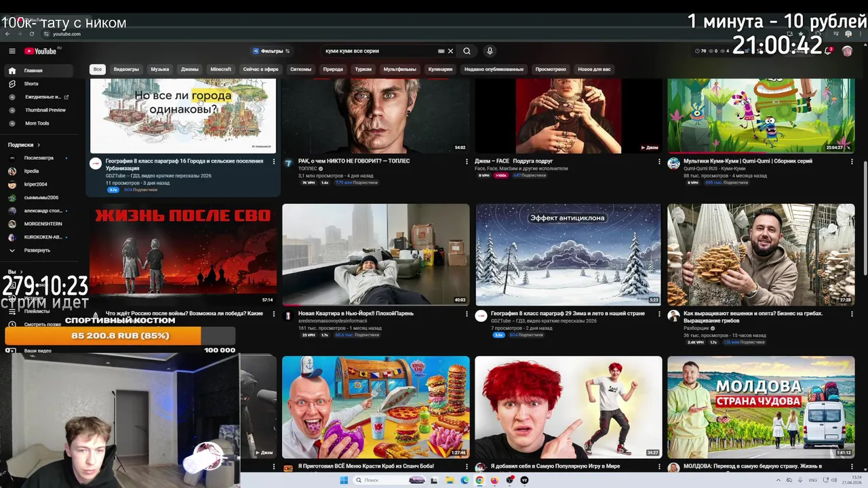Viewport: 868px width, 488px height.
Task: Select the Видеоигры filter chip
Action: [126, 69]
